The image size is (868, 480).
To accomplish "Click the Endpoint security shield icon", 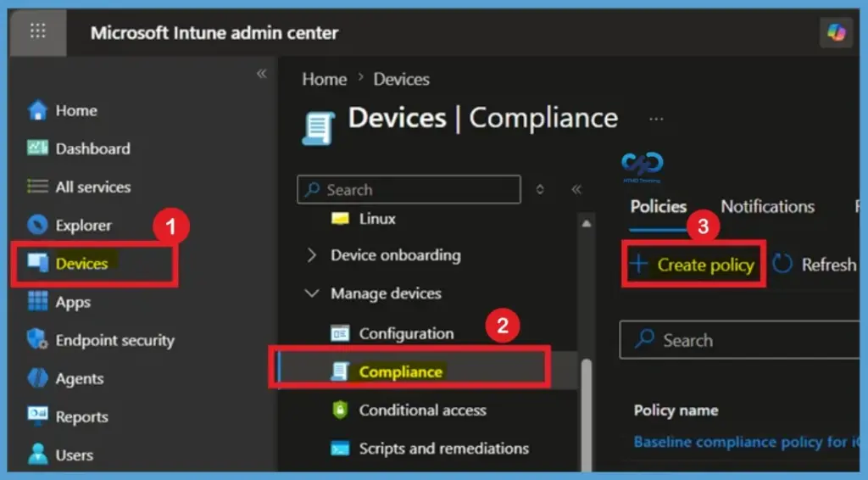I will click(37, 339).
